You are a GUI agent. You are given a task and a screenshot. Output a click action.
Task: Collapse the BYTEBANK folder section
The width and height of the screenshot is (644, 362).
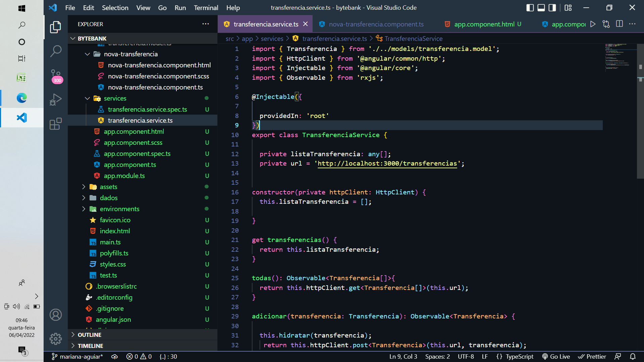143,39
